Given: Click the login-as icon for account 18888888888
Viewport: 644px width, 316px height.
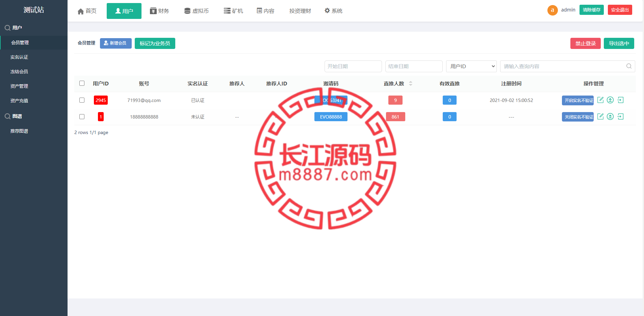Looking at the screenshot, I should coord(620,116).
